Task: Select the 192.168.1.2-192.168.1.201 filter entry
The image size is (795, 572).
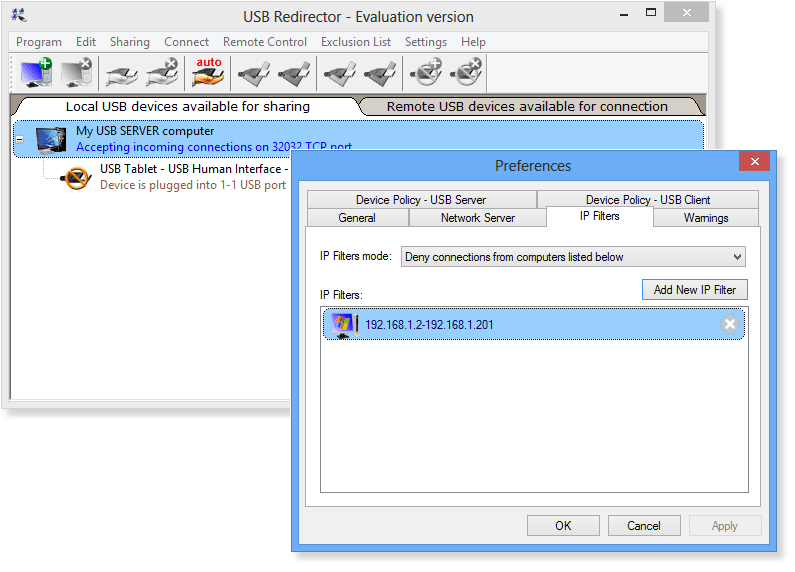Action: pos(534,325)
